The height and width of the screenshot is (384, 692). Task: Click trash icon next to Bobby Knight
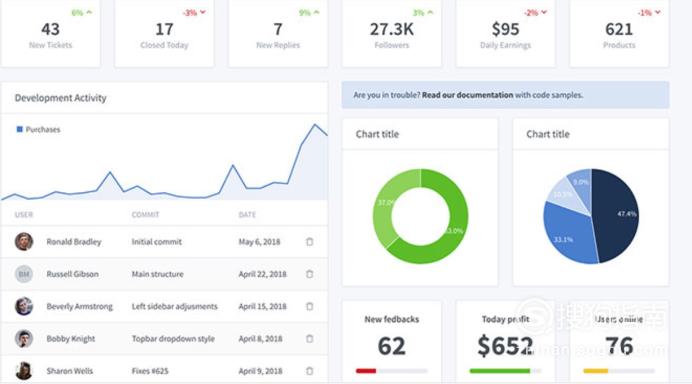(309, 339)
